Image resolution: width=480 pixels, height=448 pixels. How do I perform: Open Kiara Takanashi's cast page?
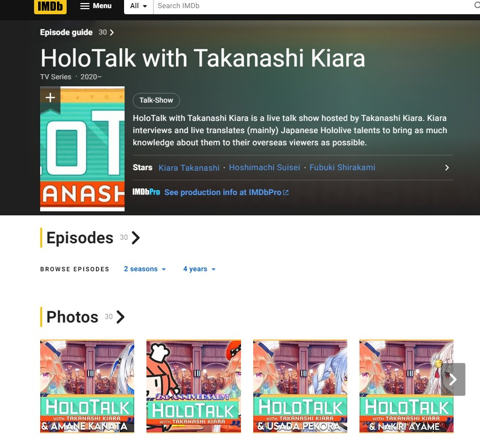[189, 168]
